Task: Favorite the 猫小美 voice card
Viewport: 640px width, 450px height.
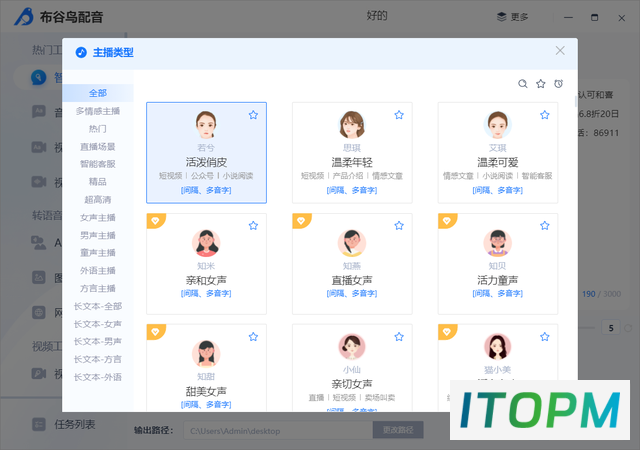Action: point(544,337)
